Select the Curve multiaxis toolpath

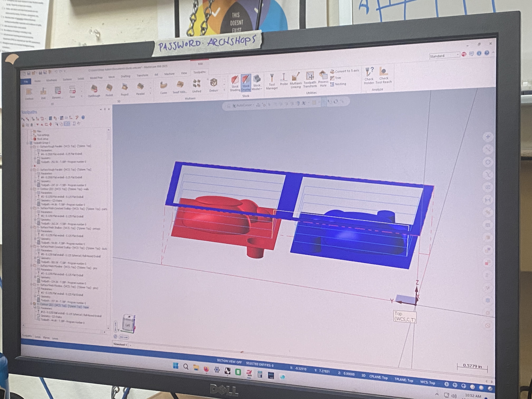coord(163,87)
